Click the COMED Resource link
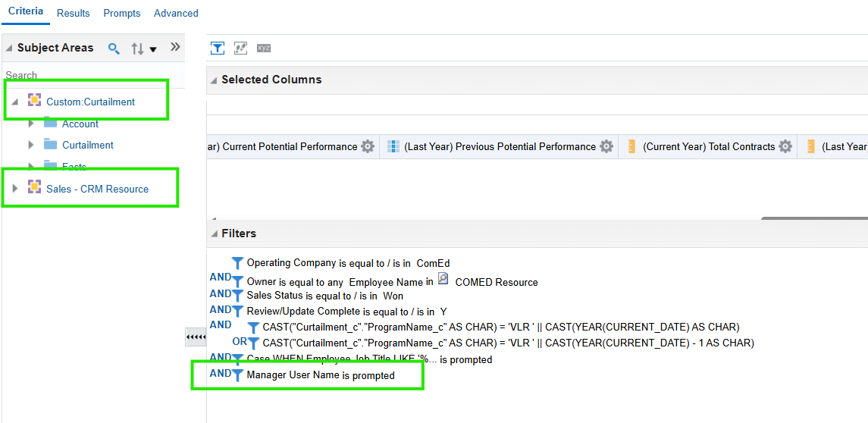Image resolution: width=868 pixels, height=423 pixels. 497,282
